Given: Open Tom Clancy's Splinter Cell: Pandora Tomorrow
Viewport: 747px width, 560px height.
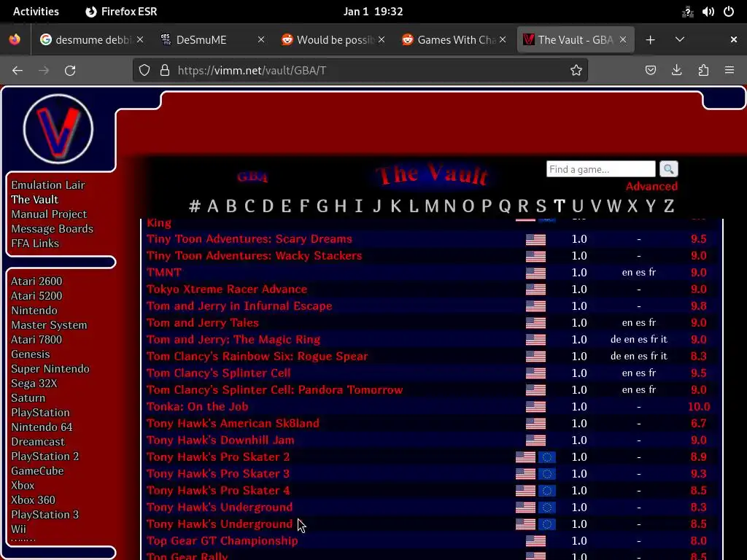Looking at the screenshot, I should pos(274,389).
